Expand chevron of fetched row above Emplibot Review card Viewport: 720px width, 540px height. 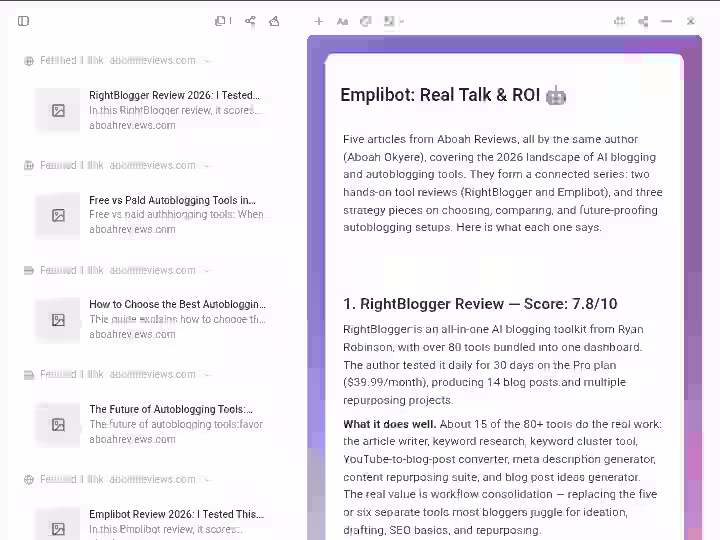click(x=207, y=479)
